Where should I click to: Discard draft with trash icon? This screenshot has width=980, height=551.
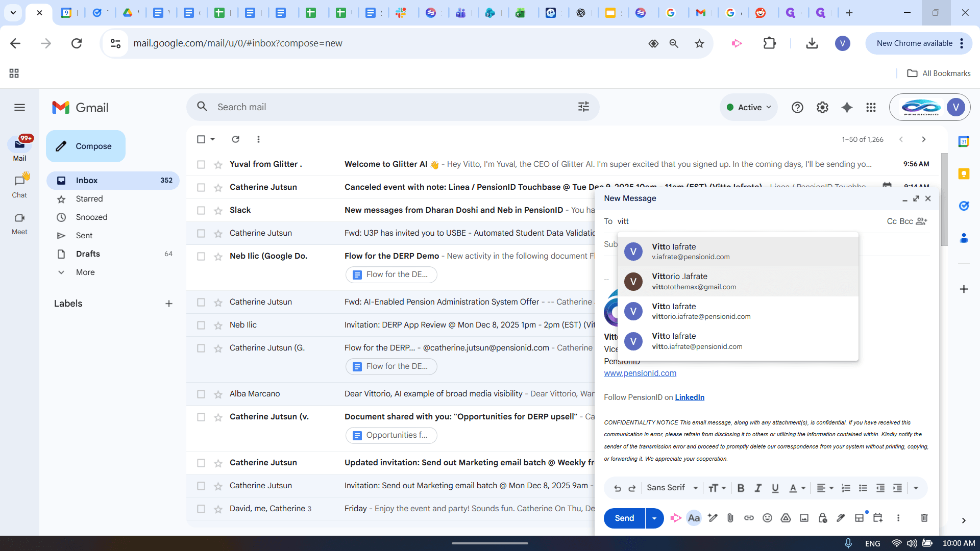[x=924, y=518]
